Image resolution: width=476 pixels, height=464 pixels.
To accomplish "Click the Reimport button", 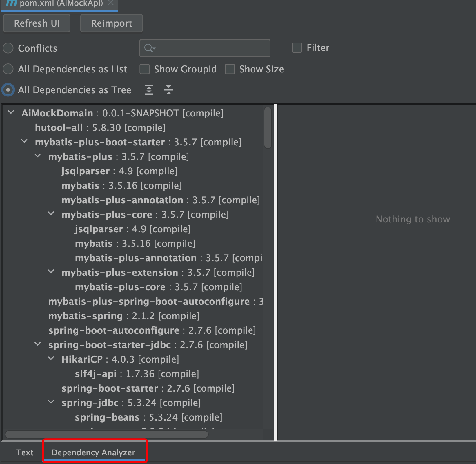I will tap(112, 23).
